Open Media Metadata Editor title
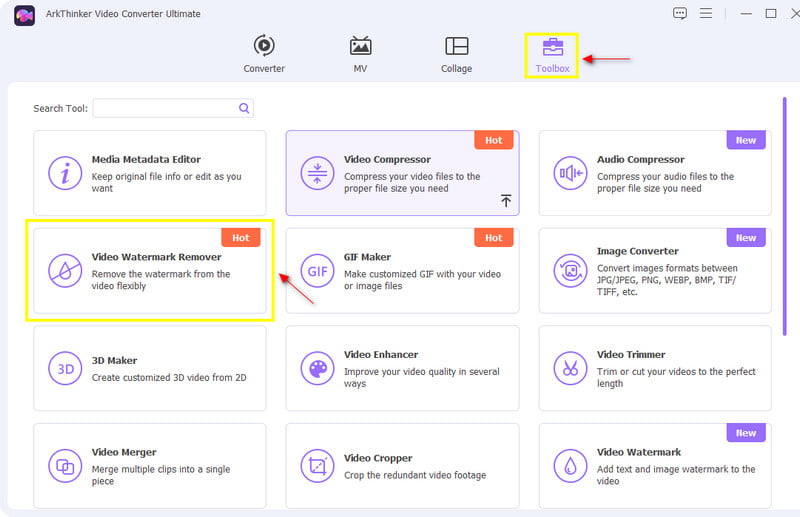The height and width of the screenshot is (517, 800). click(x=146, y=159)
